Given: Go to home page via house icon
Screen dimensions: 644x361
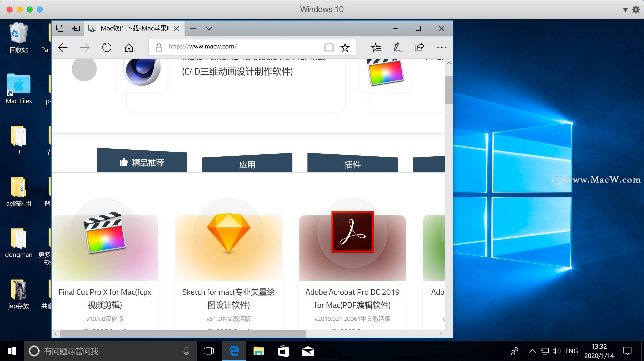Looking at the screenshot, I should [129, 47].
